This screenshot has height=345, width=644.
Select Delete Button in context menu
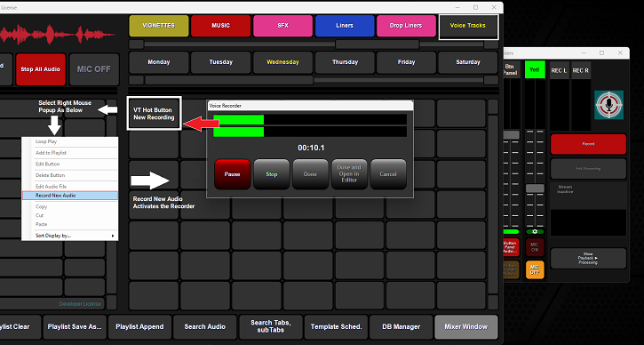coord(70,175)
